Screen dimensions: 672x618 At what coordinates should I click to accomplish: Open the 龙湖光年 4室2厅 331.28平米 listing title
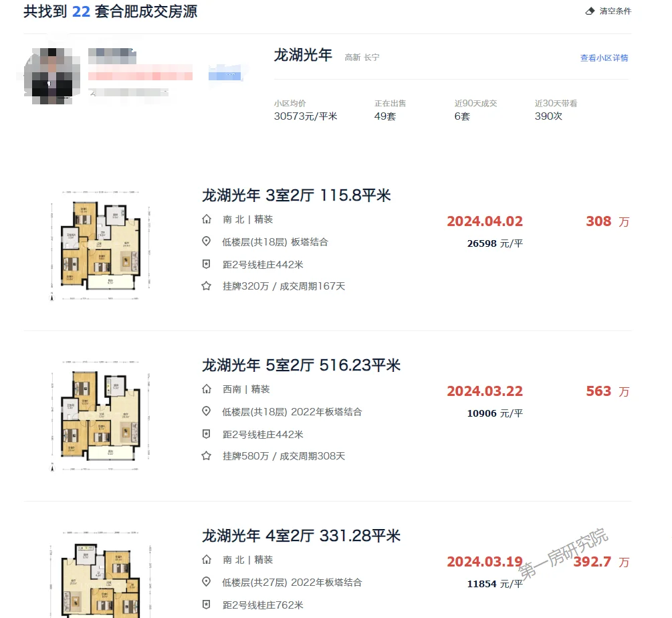pyautogui.click(x=301, y=536)
